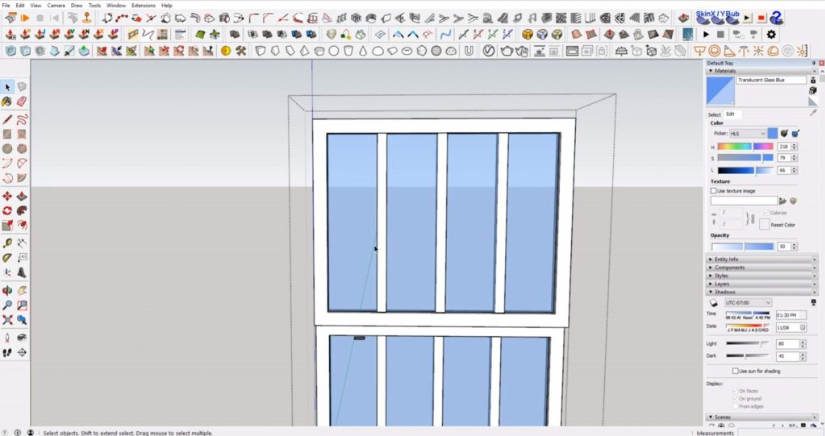
Task: Click the teapot shape icon
Action: (506, 51)
